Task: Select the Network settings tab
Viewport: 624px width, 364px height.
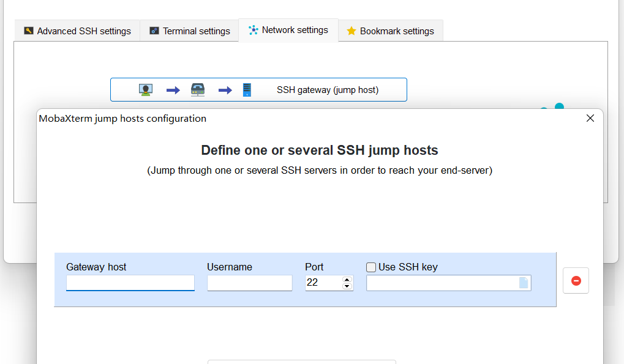Action: [288, 30]
